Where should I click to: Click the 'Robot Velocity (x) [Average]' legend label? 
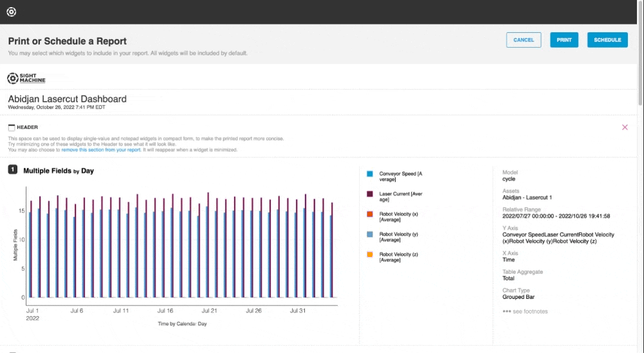pos(398,217)
